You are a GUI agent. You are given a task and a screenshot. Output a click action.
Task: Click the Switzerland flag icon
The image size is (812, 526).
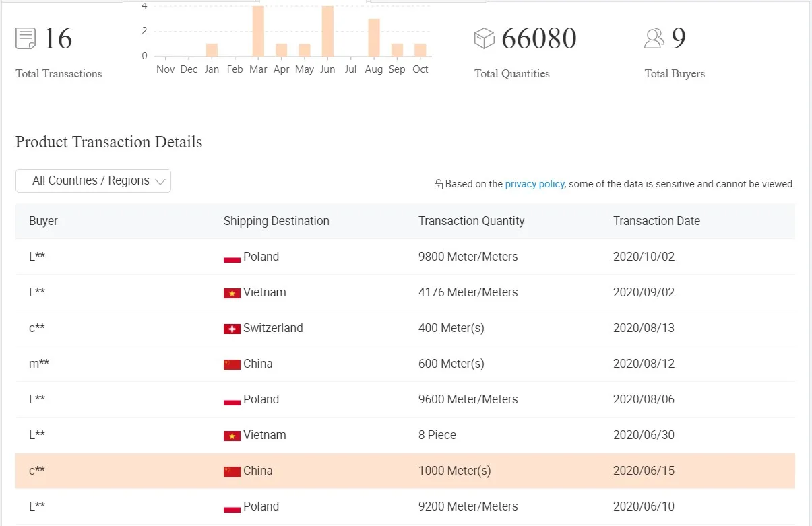(232, 329)
